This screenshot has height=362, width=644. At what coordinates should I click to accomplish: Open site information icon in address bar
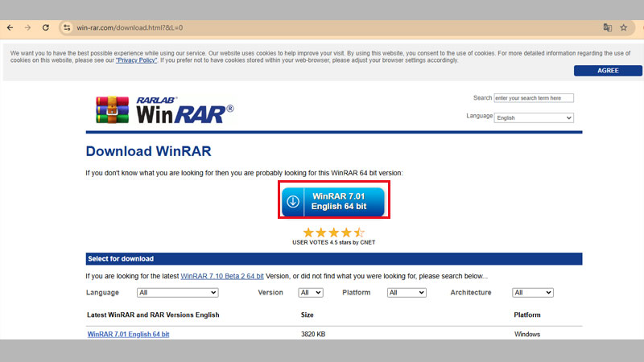pyautogui.click(x=67, y=27)
